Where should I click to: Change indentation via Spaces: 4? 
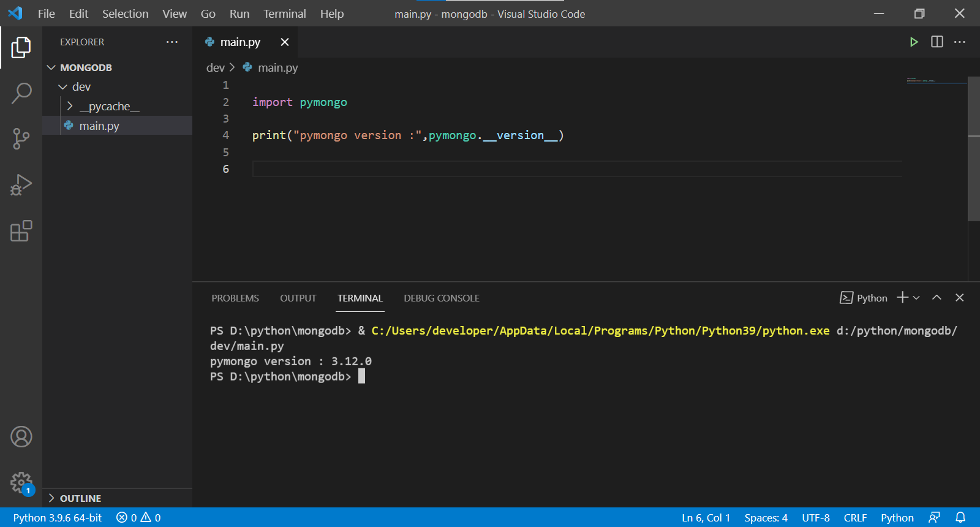click(x=766, y=517)
